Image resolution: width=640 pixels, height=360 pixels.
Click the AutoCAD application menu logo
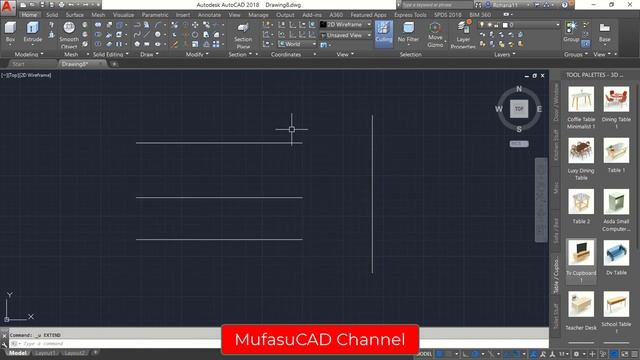(8, 7)
